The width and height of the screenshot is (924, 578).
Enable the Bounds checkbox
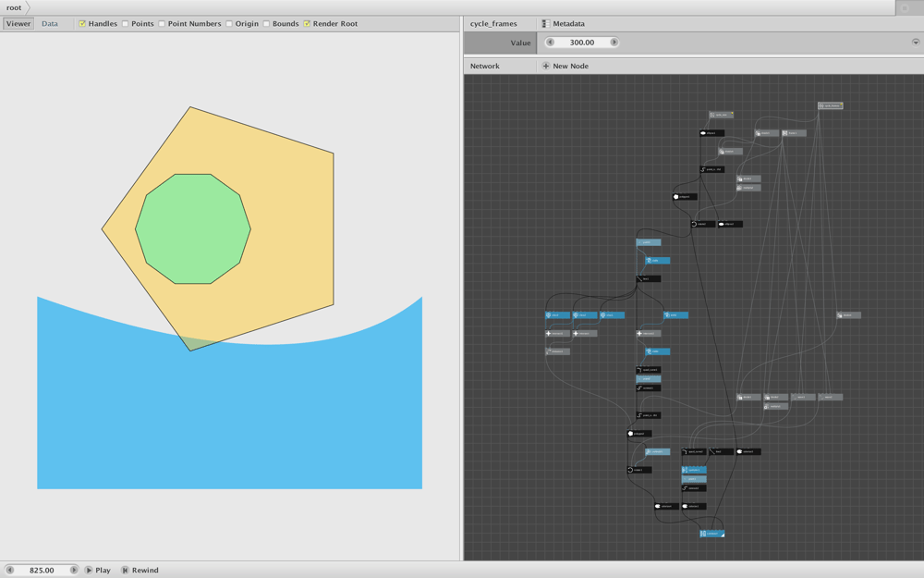tap(266, 24)
